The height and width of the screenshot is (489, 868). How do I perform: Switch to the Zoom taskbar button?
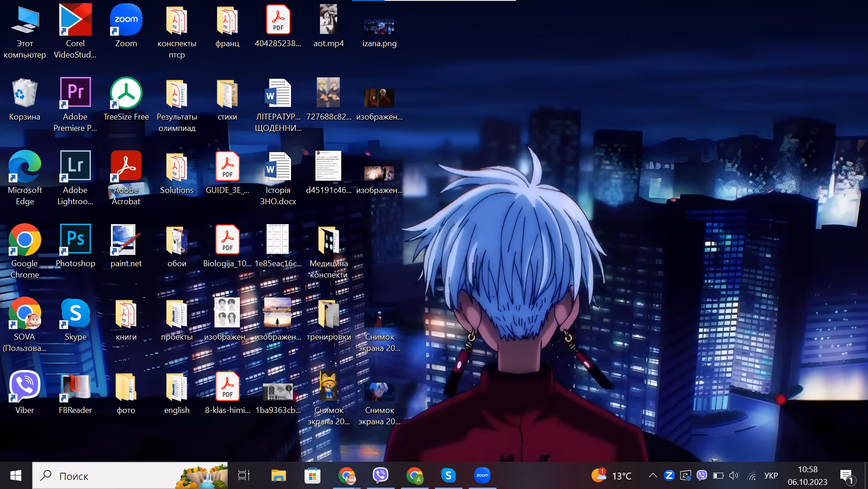pos(482,475)
